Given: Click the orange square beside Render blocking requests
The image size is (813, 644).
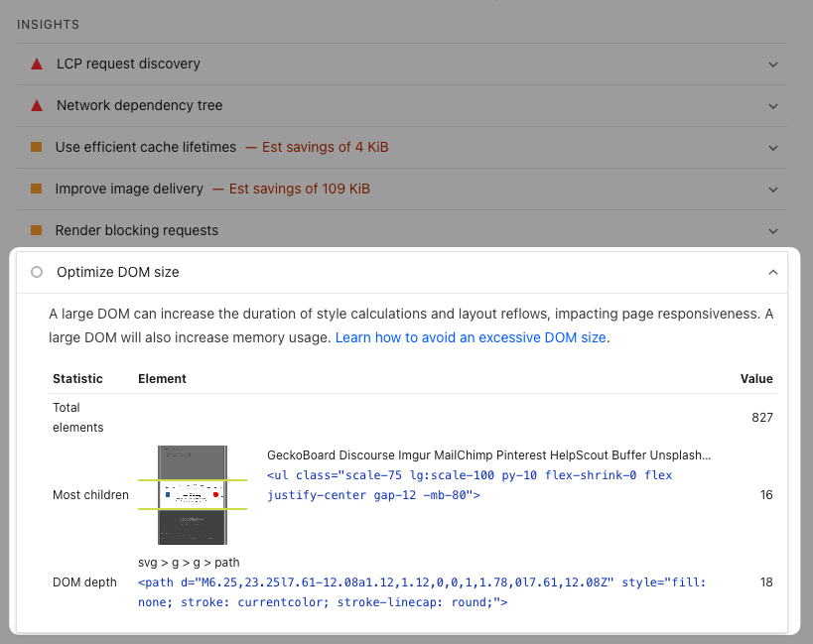Looking at the screenshot, I should click(36, 230).
